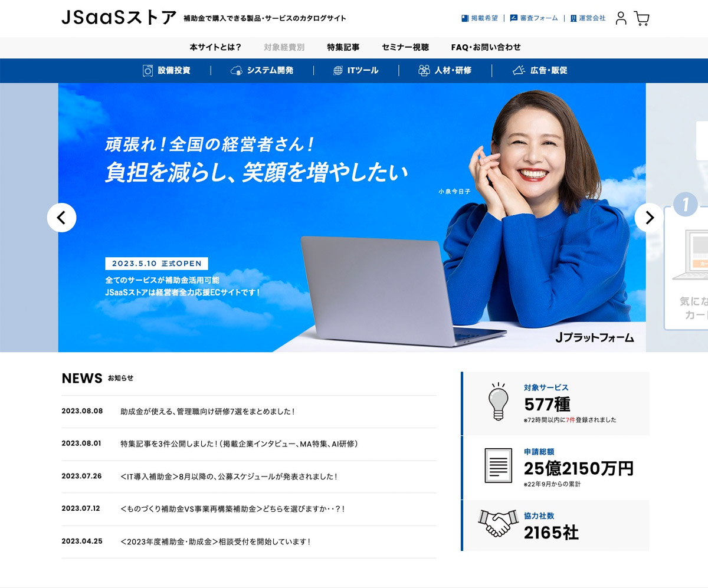Click the システム開発 cloud icon
Viewport: 708px width, 588px height.
coord(237,71)
